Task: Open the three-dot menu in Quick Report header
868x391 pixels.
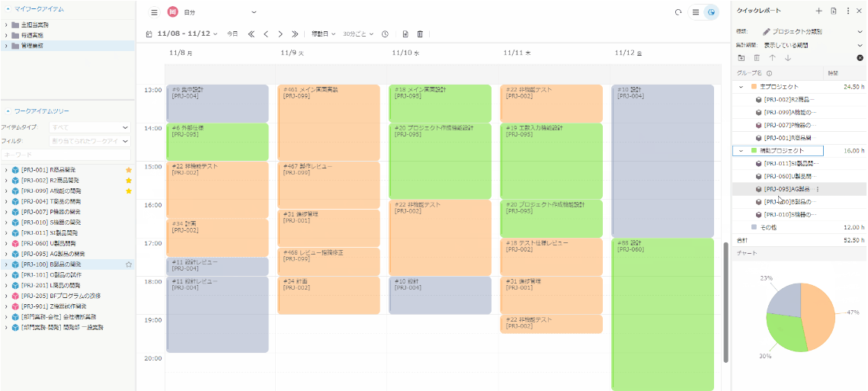Action: pos(847,11)
